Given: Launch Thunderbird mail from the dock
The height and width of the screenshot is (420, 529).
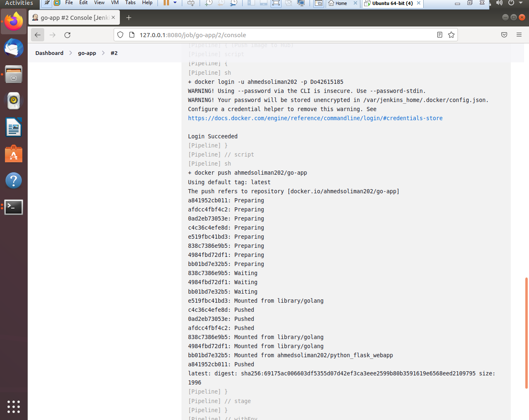Looking at the screenshot, I should (14, 48).
